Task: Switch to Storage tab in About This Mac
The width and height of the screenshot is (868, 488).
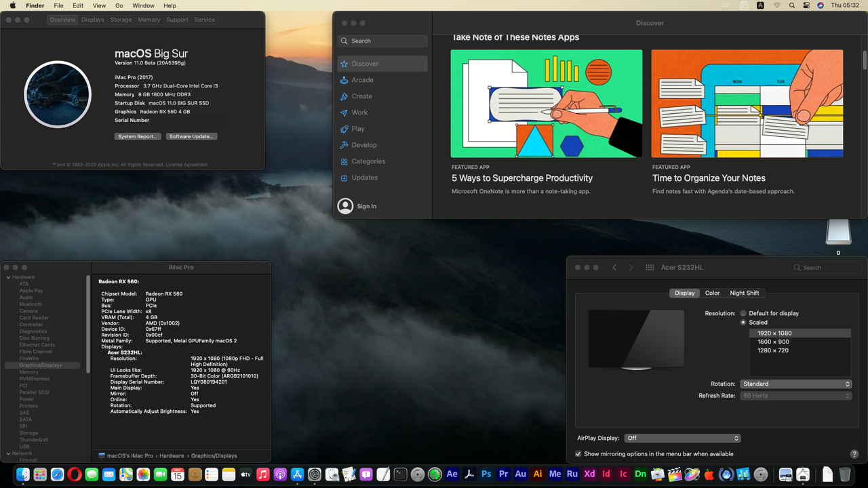Action: 121,20
